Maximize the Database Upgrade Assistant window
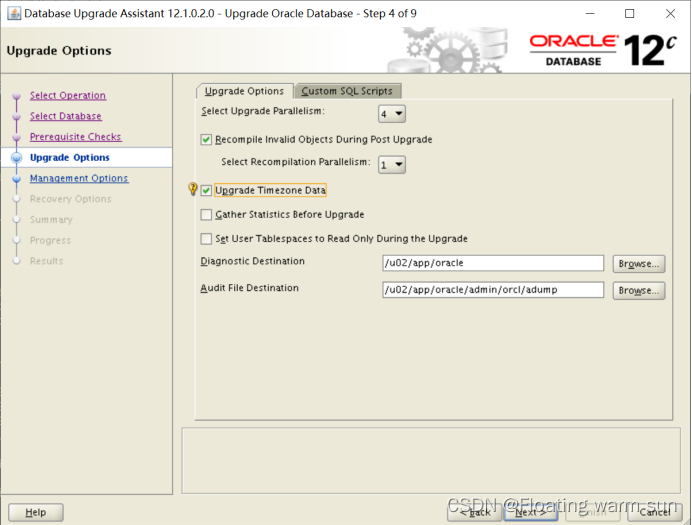 click(x=630, y=14)
